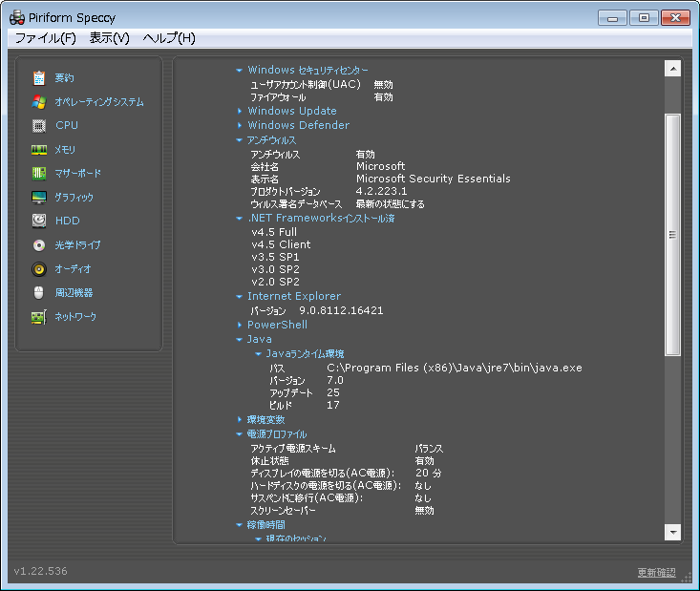700x591 pixels.
Task: Open the 要約 summary icon in the sidebar
Action: 39,78
